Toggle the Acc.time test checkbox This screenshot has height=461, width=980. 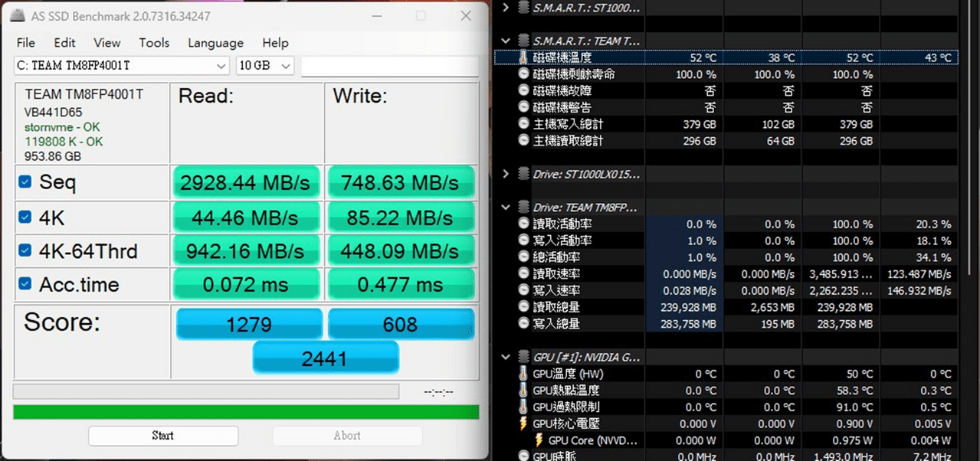click(x=25, y=284)
